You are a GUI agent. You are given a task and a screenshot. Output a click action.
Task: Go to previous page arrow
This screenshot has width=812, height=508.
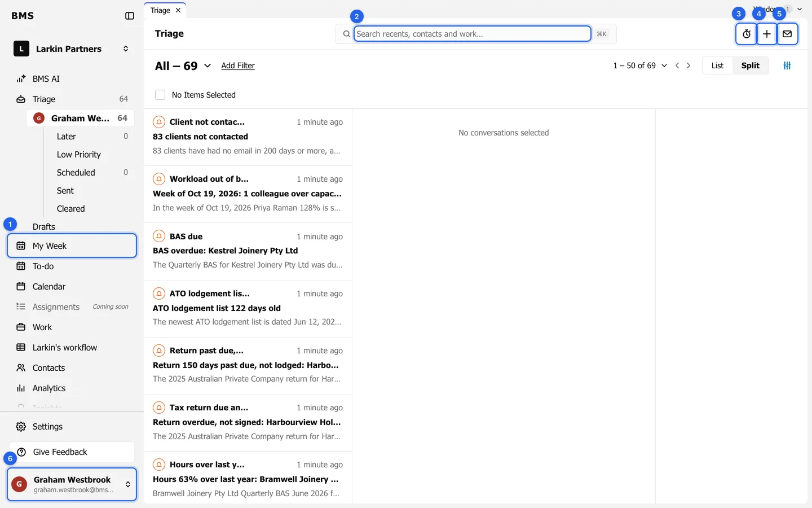point(677,65)
